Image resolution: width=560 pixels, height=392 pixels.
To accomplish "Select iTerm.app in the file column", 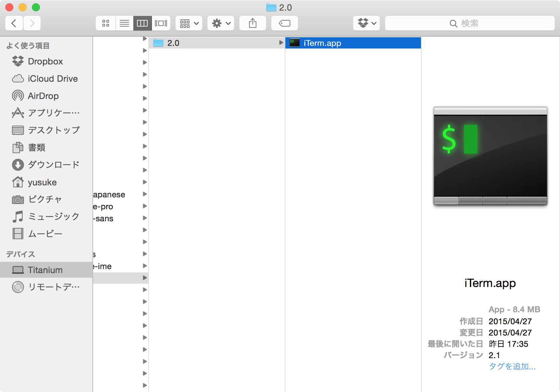I will click(322, 43).
